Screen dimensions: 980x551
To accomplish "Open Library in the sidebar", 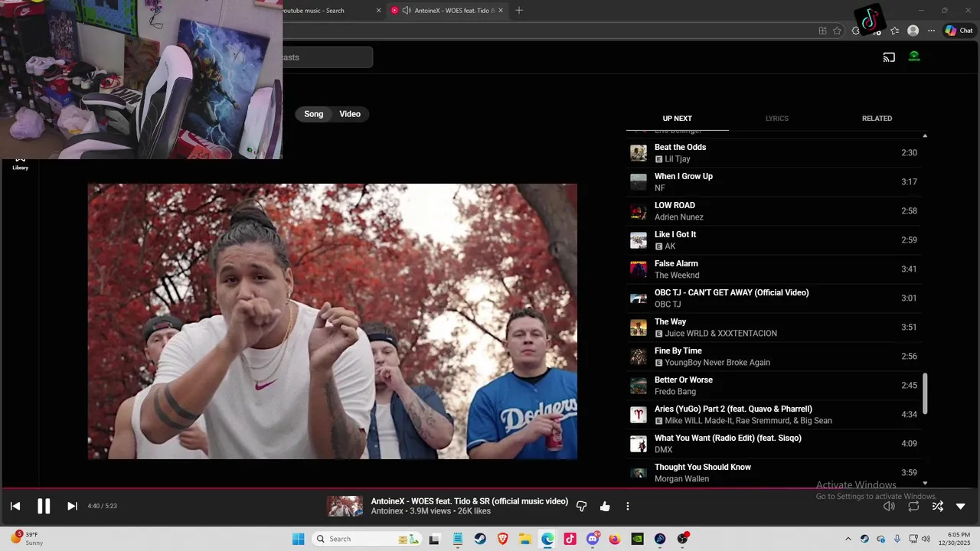I will coord(21,163).
